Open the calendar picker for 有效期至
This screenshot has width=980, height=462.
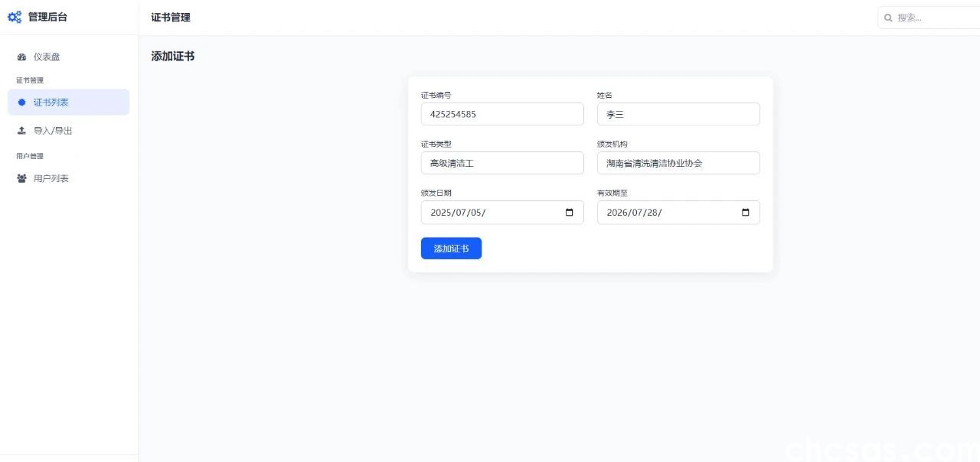pyautogui.click(x=746, y=213)
